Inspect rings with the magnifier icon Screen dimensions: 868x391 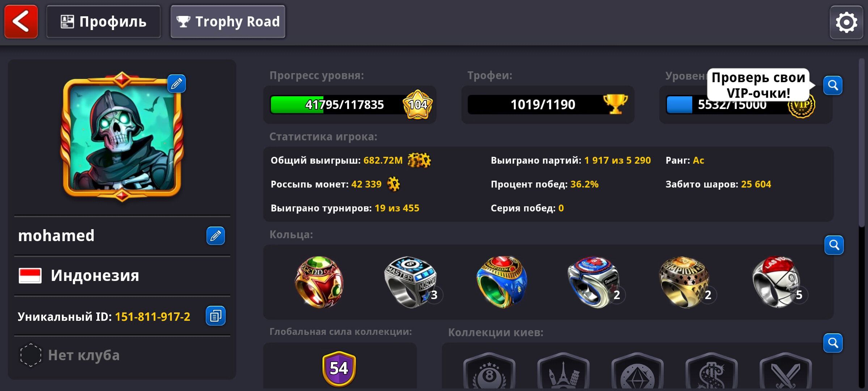click(x=834, y=245)
